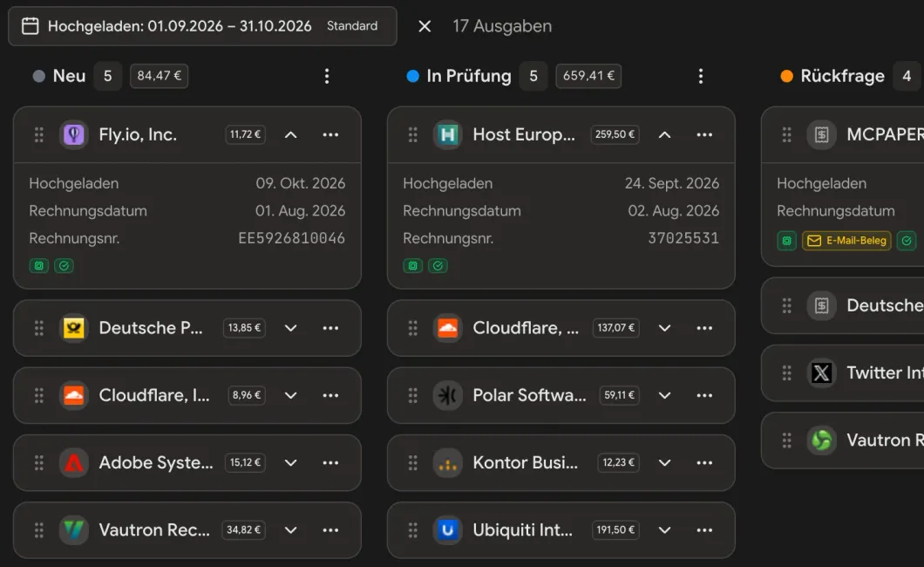924x567 pixels.
Task: Grab the drag handle of Fly.io card
Action: click(x=39, y=134)
